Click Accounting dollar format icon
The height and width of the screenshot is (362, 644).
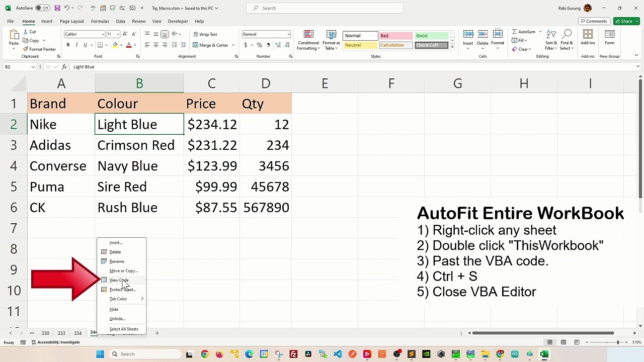point(246,45)
